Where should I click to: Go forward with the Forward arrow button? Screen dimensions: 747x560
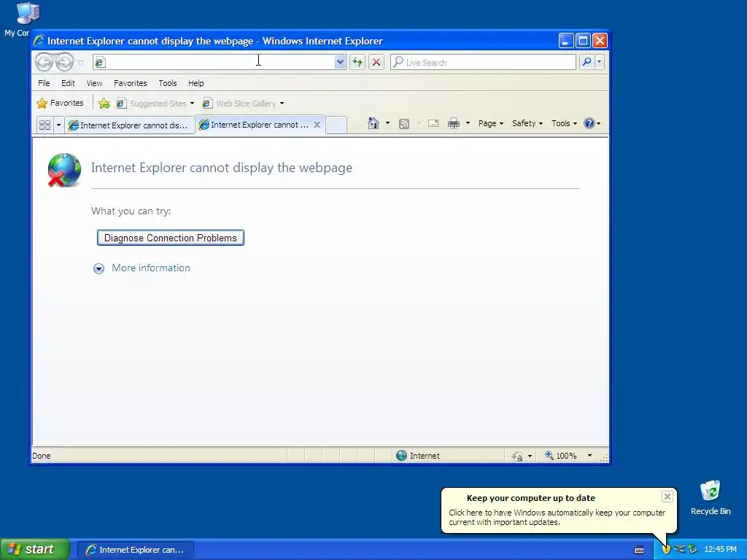(64, 62)
